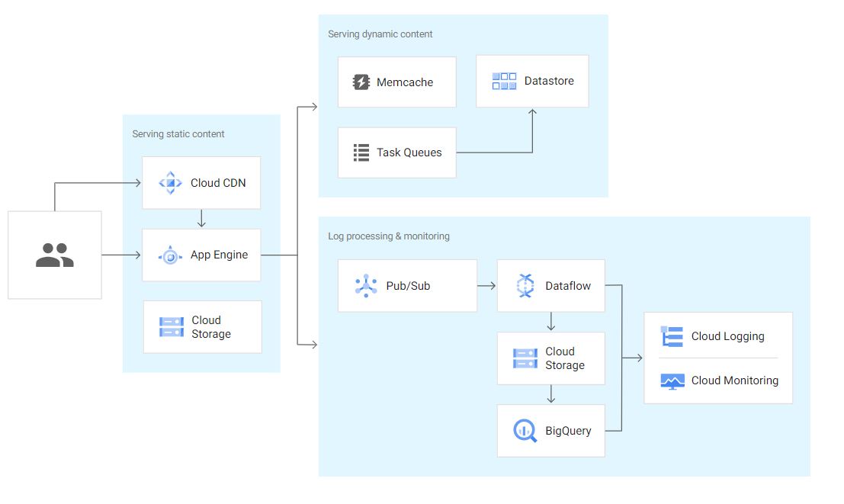Open the Datastore node box
The height and width of the screenshot is (504, 844).
coord(532,81)
